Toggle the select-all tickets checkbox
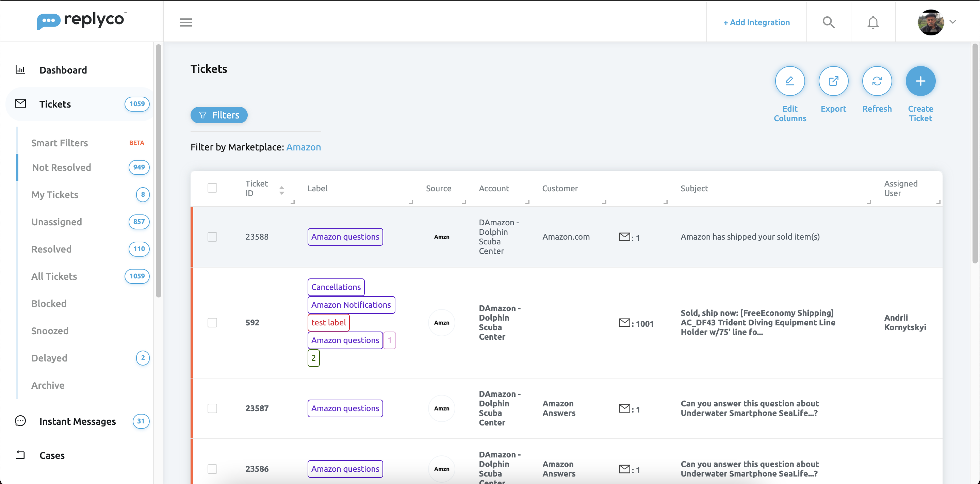 click(212, 188)
